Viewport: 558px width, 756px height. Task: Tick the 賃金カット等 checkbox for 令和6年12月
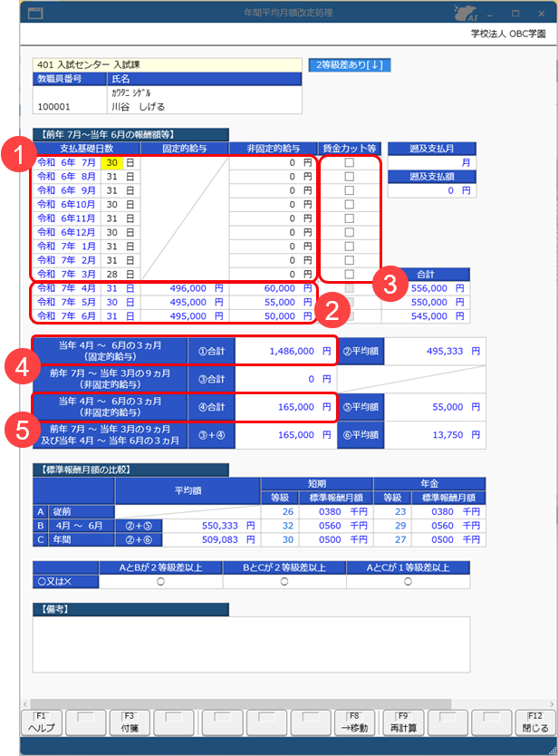(350, 232)
